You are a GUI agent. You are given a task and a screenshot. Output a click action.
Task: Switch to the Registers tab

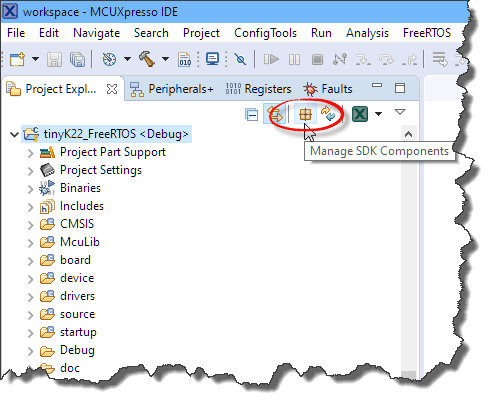coord(258,89)
